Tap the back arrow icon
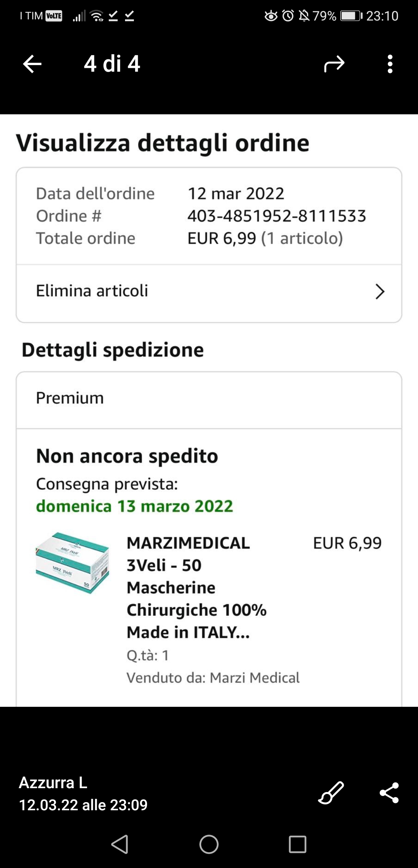418x868 pixels. (x=32, y=64)
